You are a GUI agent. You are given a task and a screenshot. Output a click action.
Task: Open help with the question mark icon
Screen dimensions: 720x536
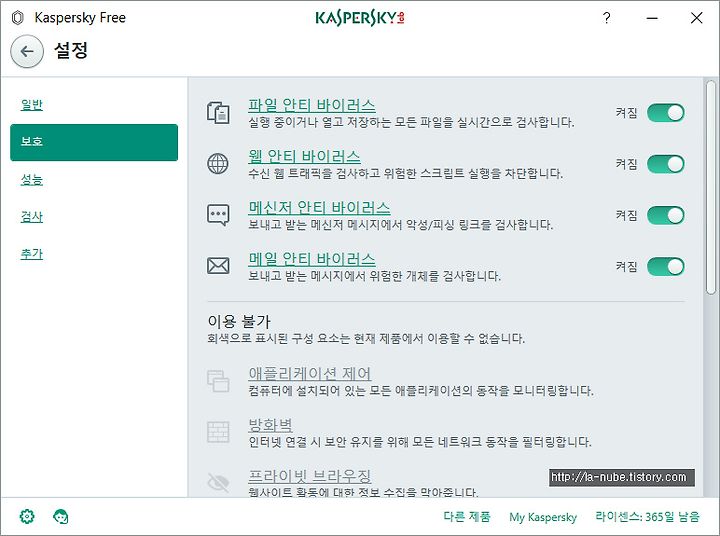(x=607, y=18)
